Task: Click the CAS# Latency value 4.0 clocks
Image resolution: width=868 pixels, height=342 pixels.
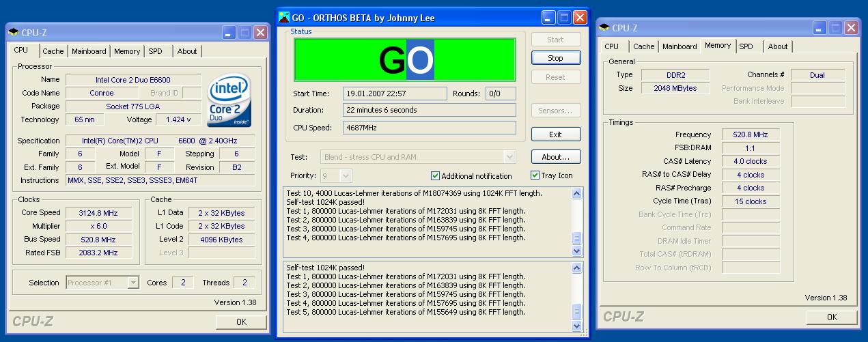Action: click(x=751, y=161)
